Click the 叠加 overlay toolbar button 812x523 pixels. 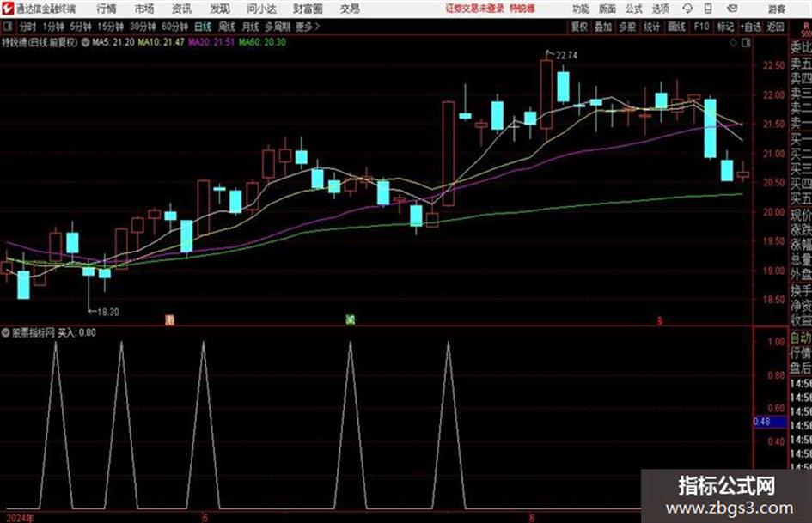click(x=603, y=27)
